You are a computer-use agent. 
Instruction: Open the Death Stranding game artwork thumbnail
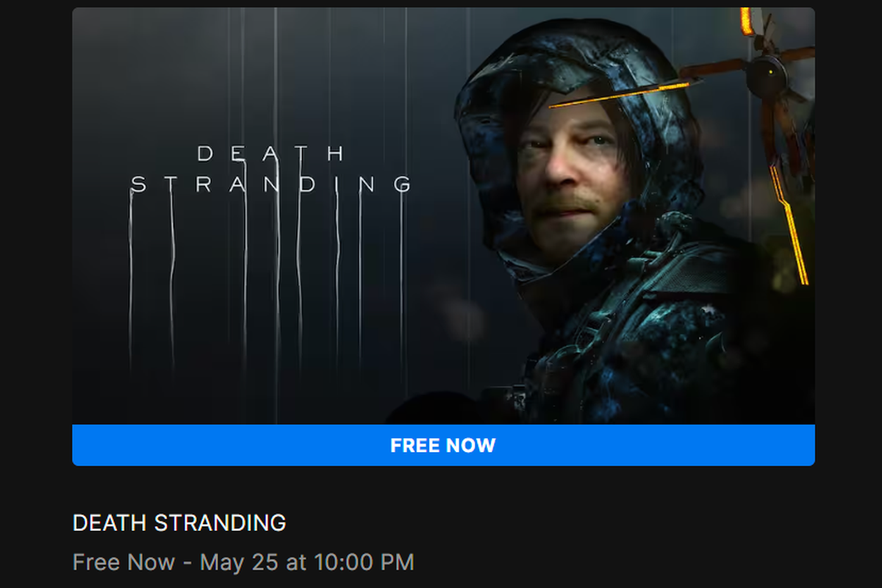[x=443, y=216]
